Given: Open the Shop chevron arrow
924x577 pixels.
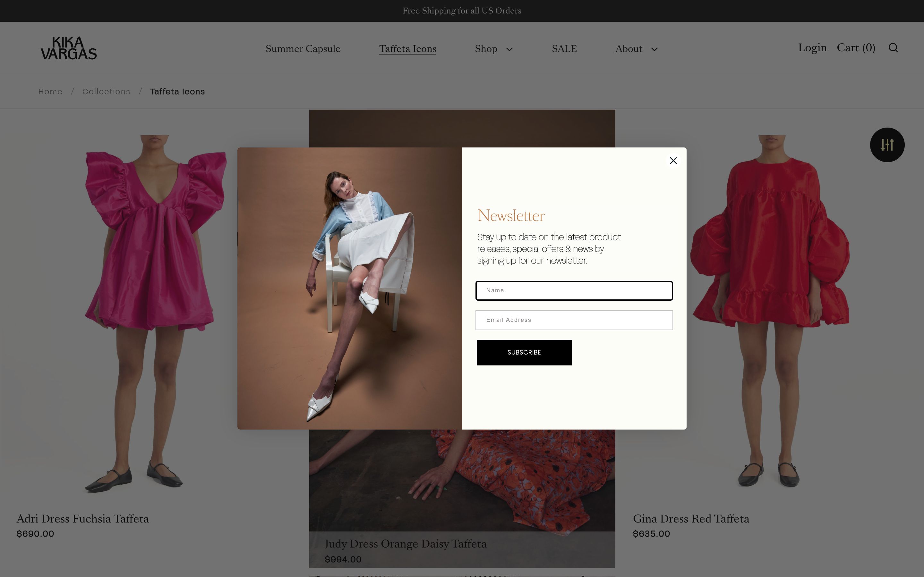Looking at the screenshot, I should pyautogui.click(x=510, y=49).
